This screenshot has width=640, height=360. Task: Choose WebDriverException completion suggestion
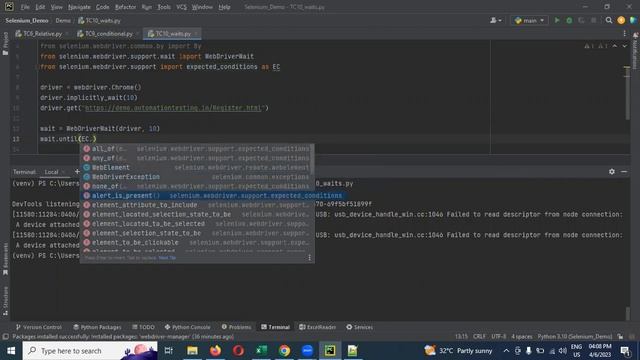[x=197, y=177]
